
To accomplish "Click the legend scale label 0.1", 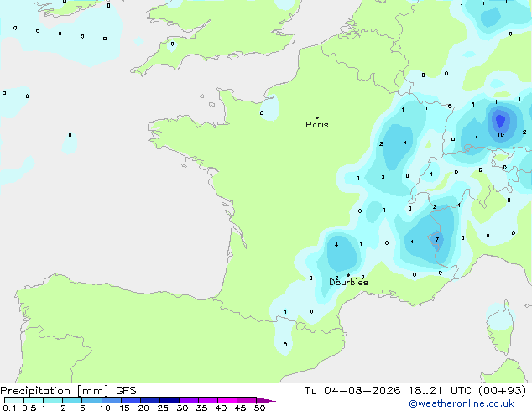I will coord(9,408).
